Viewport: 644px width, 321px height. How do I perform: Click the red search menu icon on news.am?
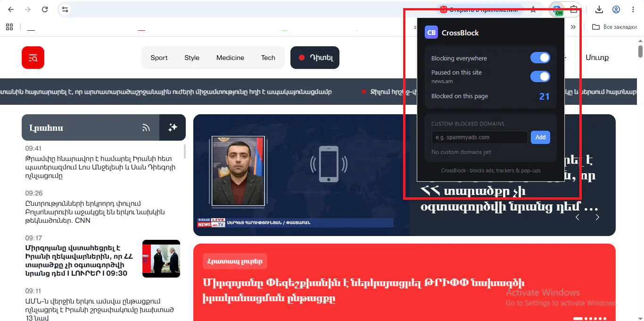(33, 58)
